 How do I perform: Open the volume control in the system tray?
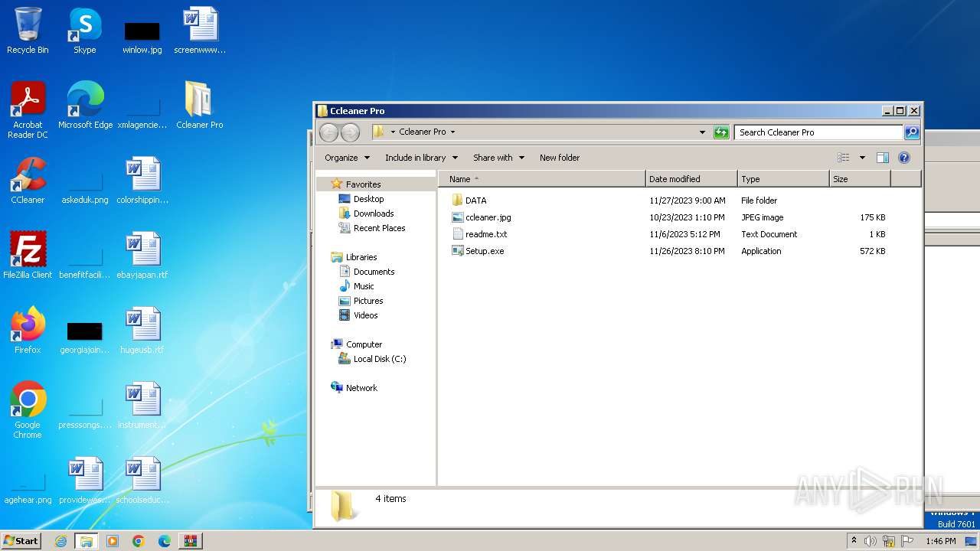point(871,541)
